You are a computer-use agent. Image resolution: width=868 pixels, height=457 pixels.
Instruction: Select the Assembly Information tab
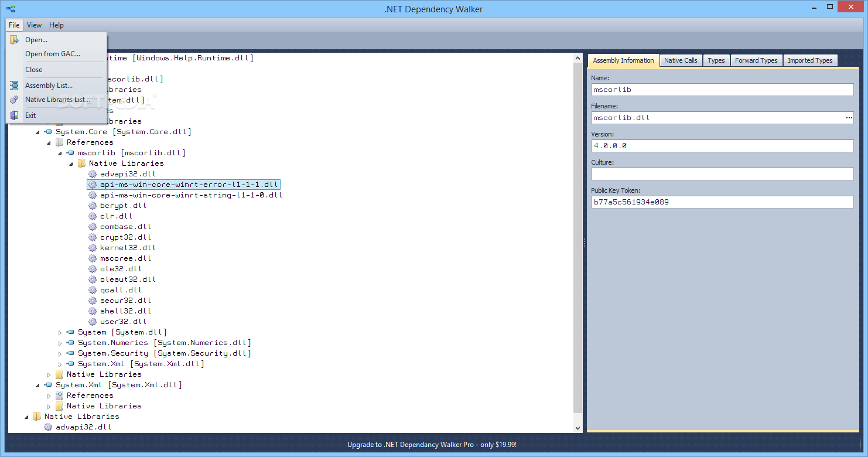pyautogui.click(x=623, y=60)
